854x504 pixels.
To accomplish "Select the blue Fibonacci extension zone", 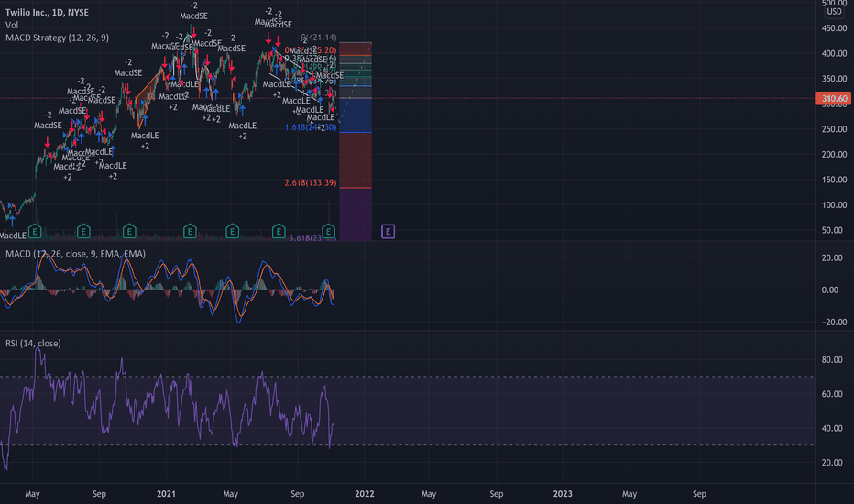I will click(356, 115).
